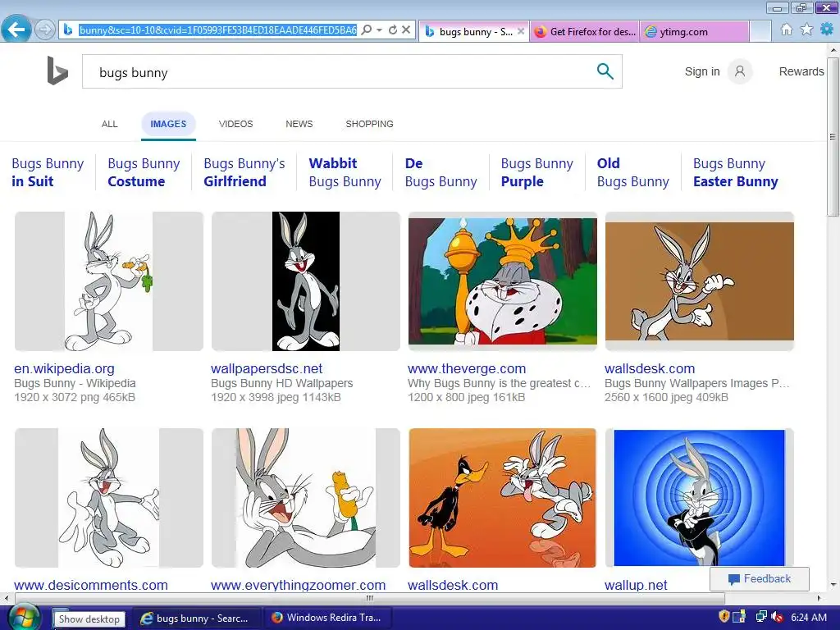Visit www.theverge.com link
Screen dimensions: 840x630
tap(467, 368)
